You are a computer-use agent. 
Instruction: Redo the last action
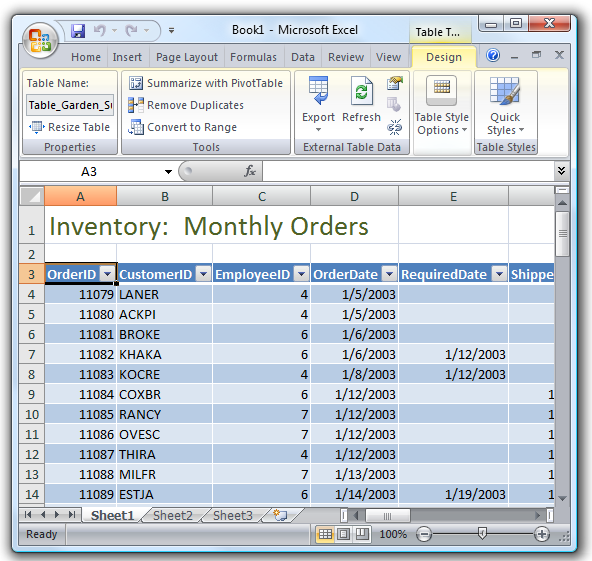tap(132, 31)
